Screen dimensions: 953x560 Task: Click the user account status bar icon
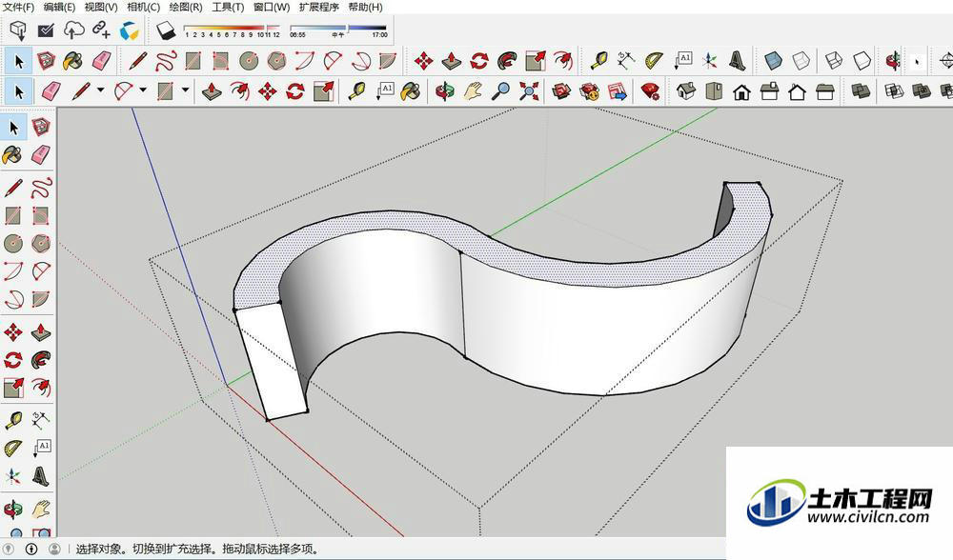pos(54,550)
